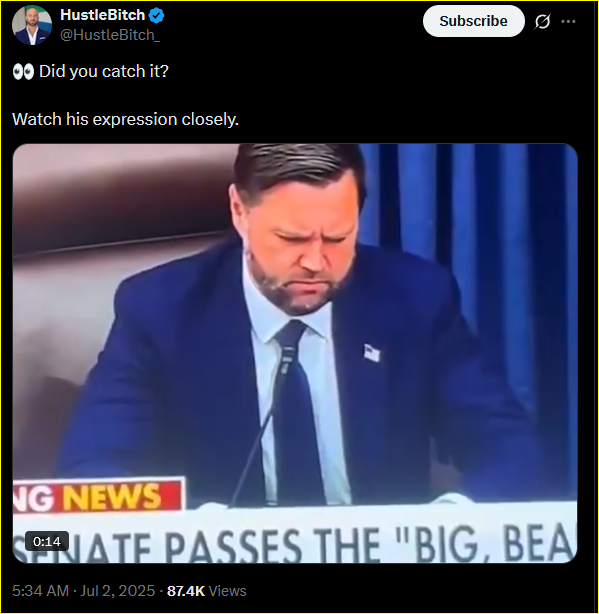Click the Jul 2, 2025 date
This screenshot has height=614, width=599.
tap(117, 591)
